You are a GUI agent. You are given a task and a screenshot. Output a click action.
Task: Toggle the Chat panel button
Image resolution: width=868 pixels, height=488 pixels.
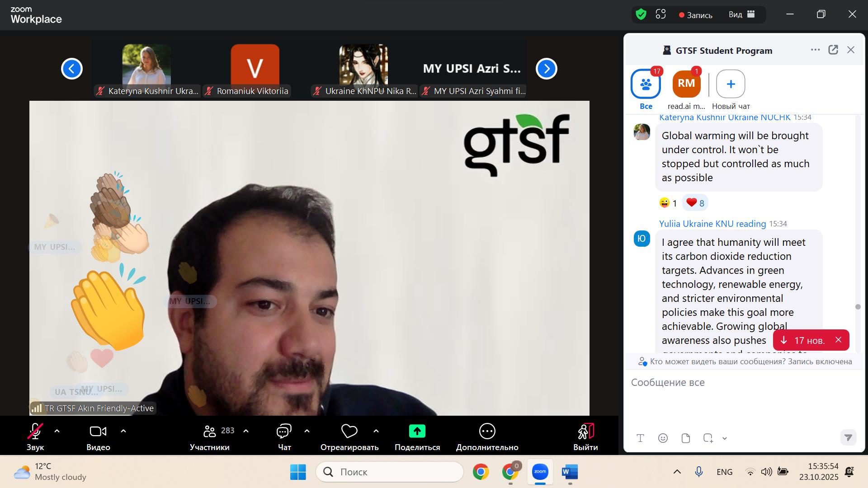tap(284, 432)
